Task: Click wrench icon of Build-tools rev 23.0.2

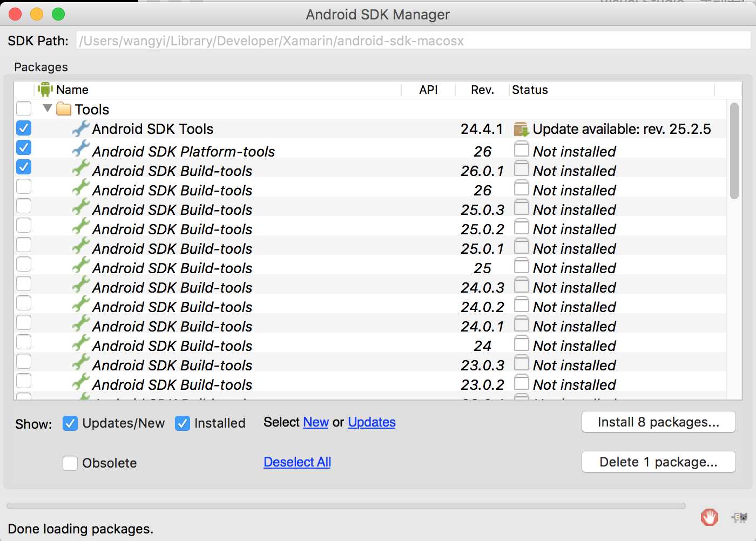Action: (x=81, y=382)
